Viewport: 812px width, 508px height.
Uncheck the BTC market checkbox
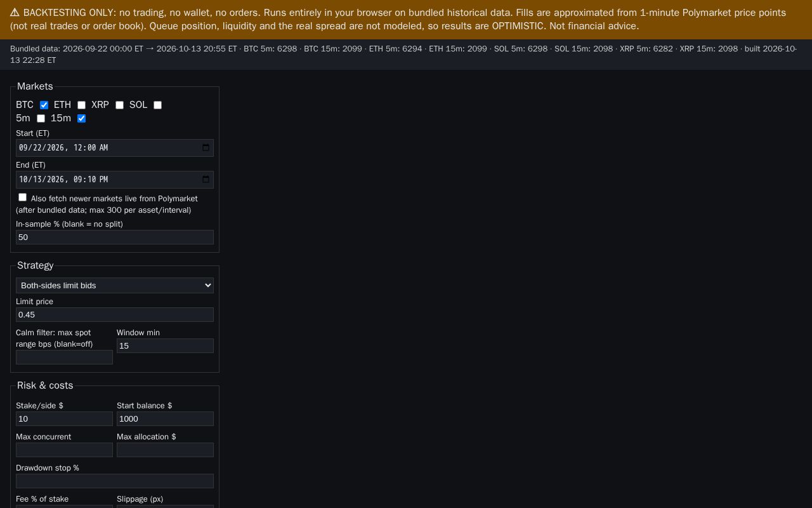pyautogui.click(x=44, y=105)
